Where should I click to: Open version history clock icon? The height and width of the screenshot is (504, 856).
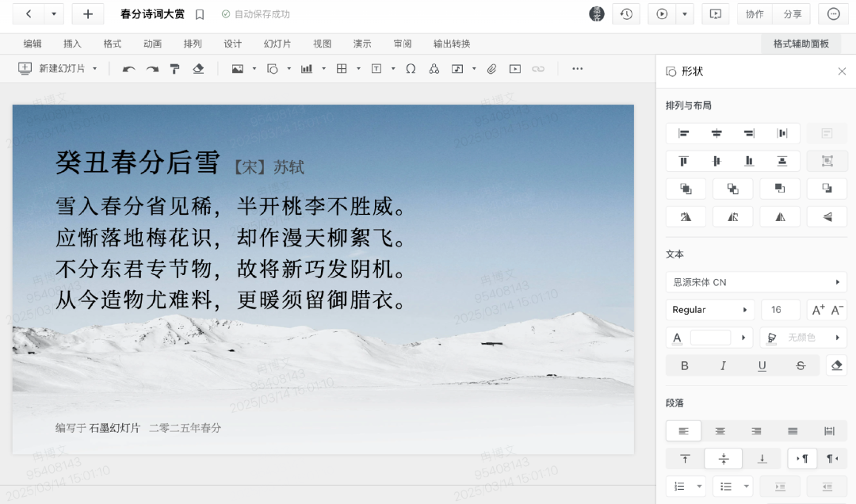626,14
